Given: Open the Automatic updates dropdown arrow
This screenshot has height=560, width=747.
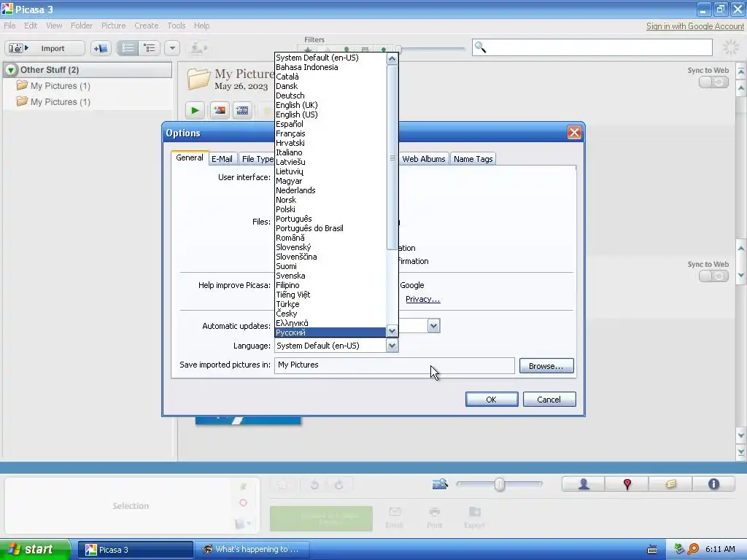Looking at the screenshot, I should click(x=433, y=326).
